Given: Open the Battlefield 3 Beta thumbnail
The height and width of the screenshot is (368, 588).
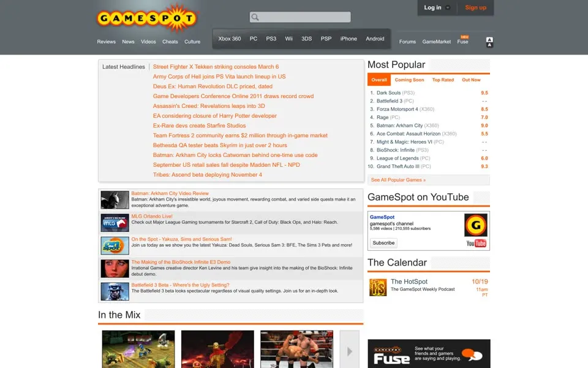Looking at the screenshot, I should tap(115, 291).
